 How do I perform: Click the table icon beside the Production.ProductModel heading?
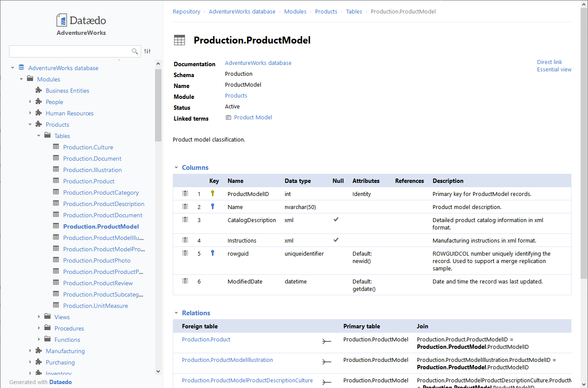click(179, 40)
